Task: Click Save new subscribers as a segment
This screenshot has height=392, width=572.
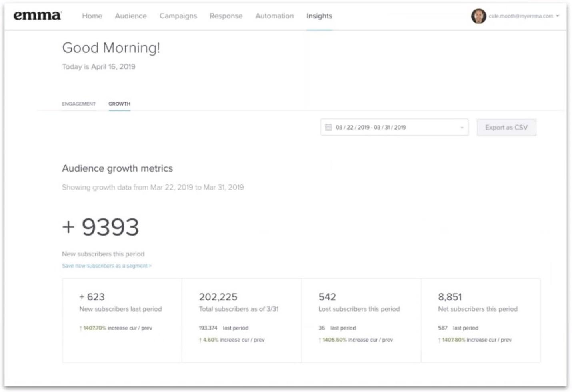Action: 107,266
